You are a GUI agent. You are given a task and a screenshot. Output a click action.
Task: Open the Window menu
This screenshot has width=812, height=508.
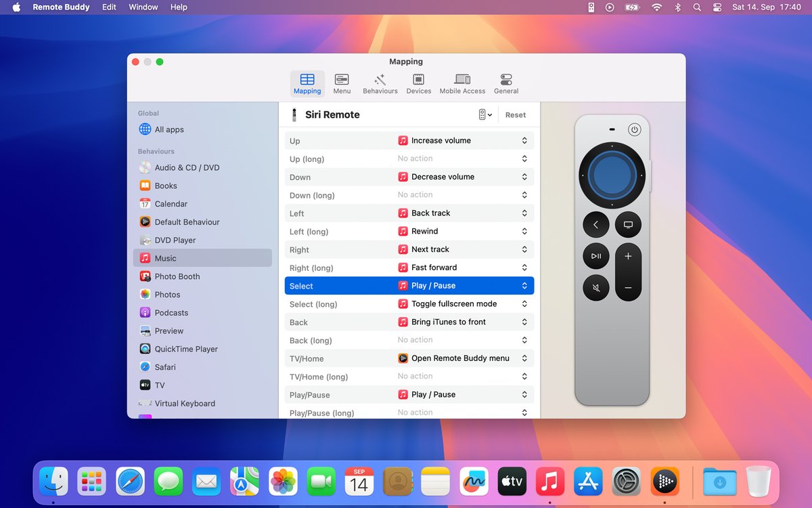coord(143,7)
